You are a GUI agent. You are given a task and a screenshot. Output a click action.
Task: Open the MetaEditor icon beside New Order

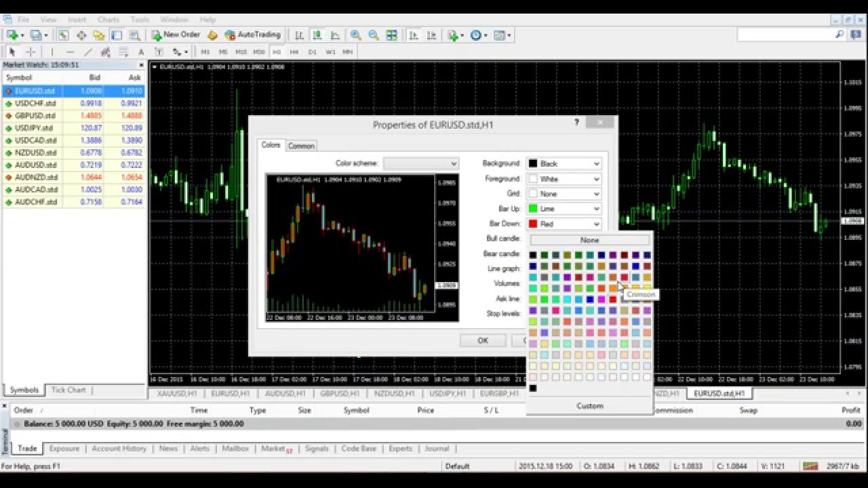(x=212, y=35)
